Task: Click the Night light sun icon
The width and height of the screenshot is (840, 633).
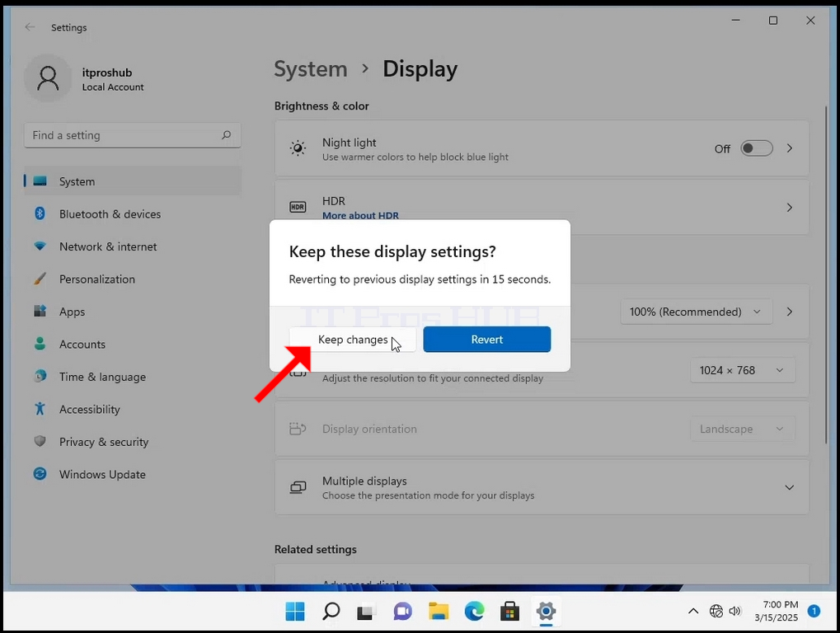Action: (298, 148)
